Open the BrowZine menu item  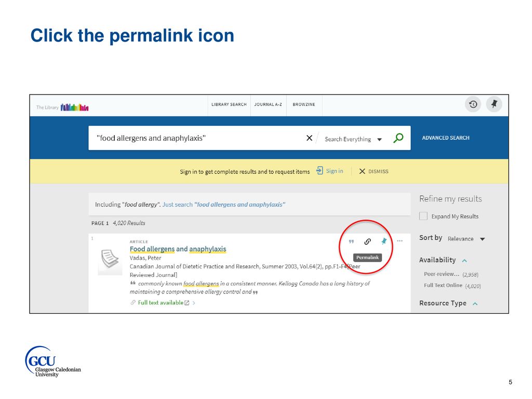pos(303,104)
